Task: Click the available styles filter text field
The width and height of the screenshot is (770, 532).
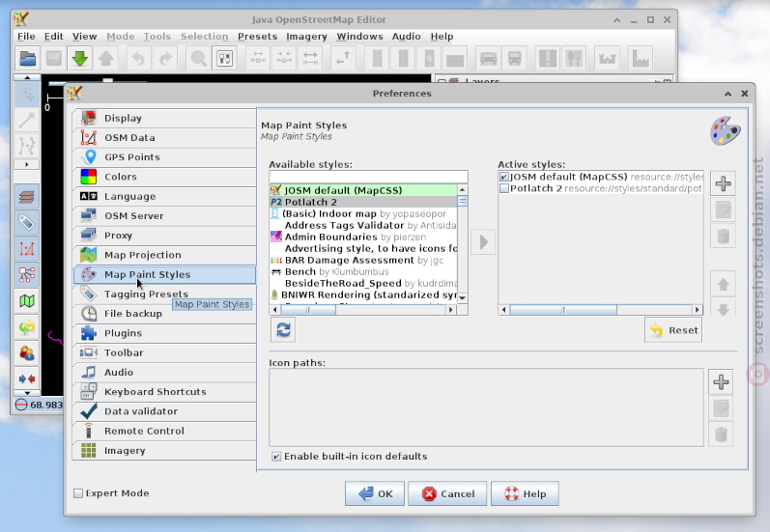Action: (x=368, y=177)
